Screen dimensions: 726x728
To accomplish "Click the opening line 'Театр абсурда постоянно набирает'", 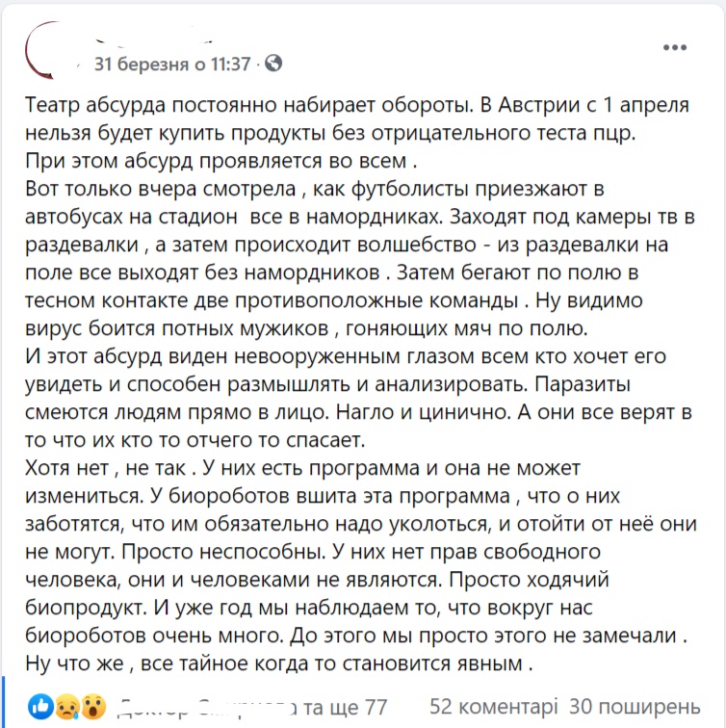I will pyautogui.click(x=357, y=105).
